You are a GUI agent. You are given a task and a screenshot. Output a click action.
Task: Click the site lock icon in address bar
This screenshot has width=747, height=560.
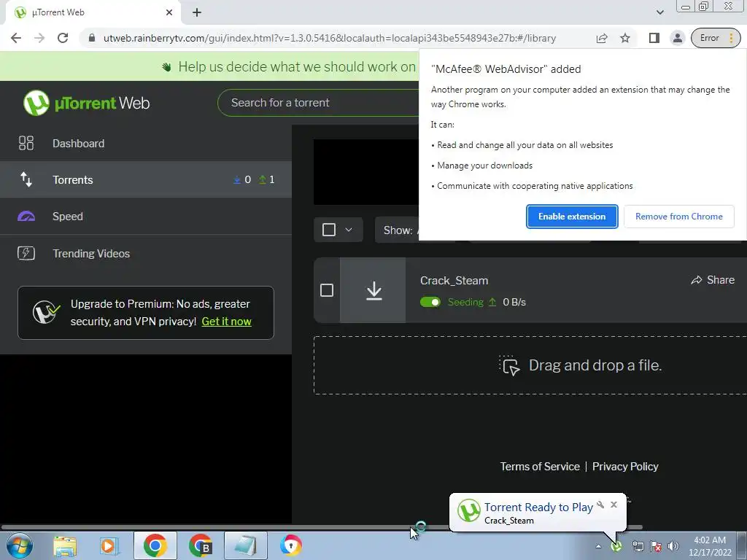click(91, 38)
